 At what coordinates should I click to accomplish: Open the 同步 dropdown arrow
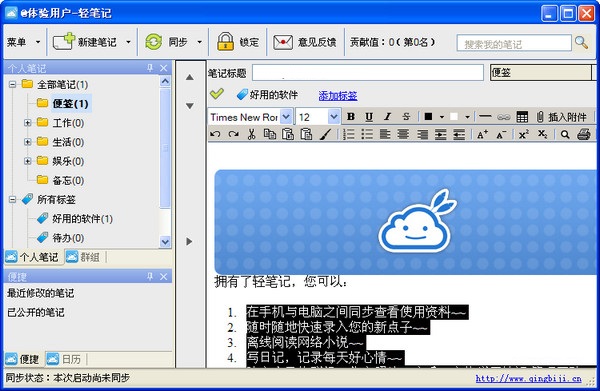(x=199, y=42)
